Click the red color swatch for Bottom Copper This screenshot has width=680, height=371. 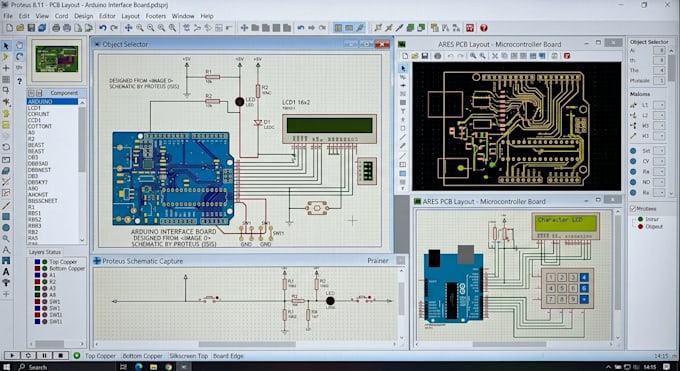coord(37,269)
